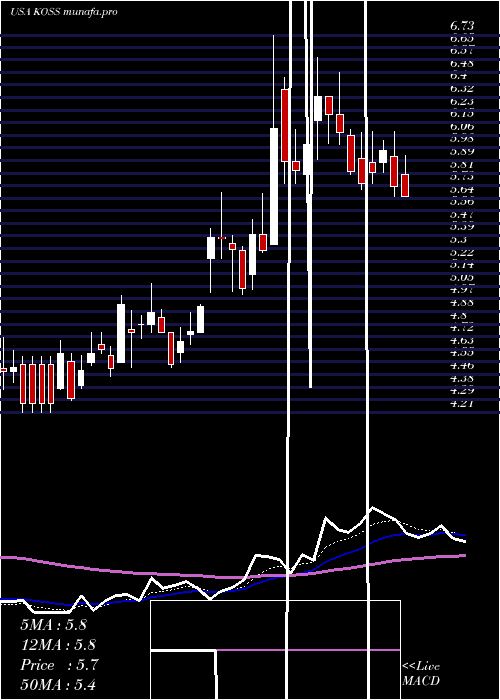Click the 4.29 price axis label
The width and height of the screenshot is (500, 700).
click(462, 391)
